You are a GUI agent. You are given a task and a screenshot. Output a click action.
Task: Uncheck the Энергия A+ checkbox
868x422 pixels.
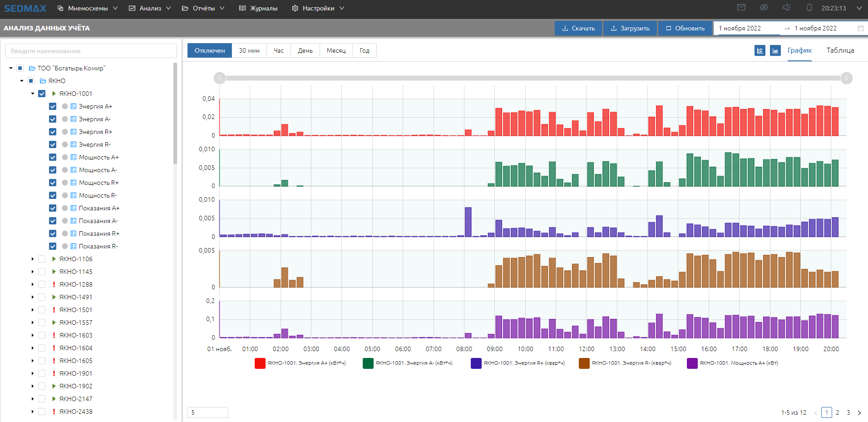tap(53, 106)
